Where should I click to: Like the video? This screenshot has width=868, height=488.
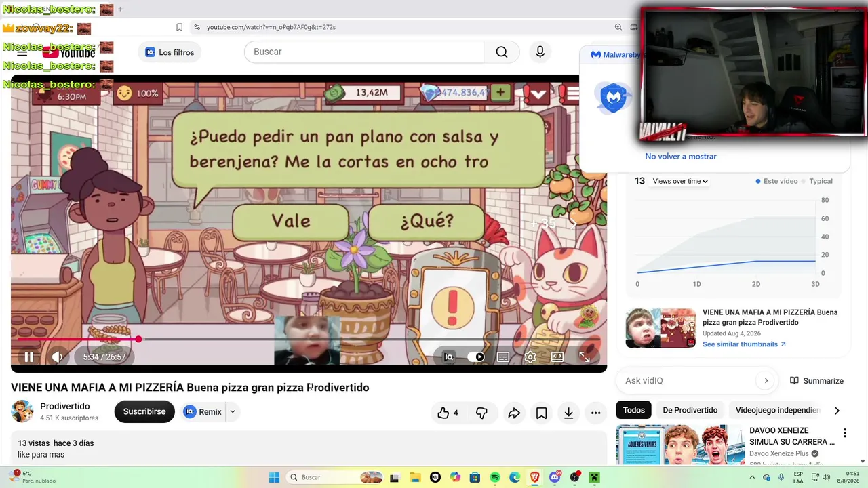(x=448, y=412)
